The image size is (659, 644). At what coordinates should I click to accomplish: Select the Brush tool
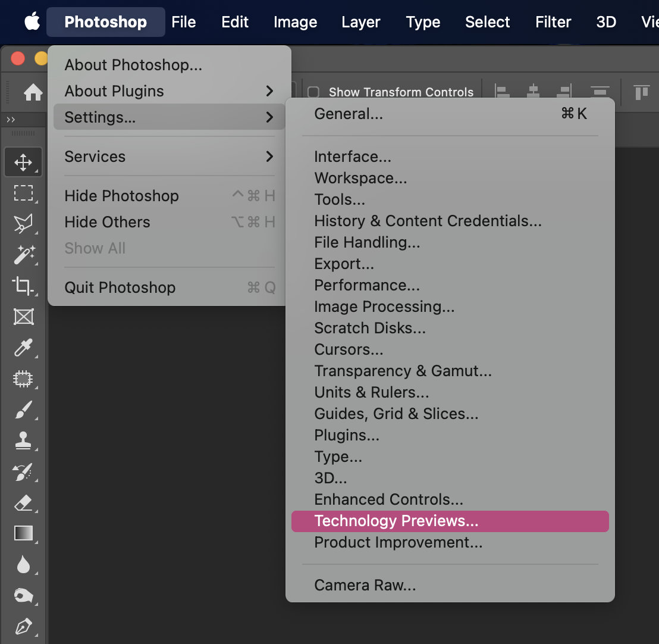tap(23, 409)
